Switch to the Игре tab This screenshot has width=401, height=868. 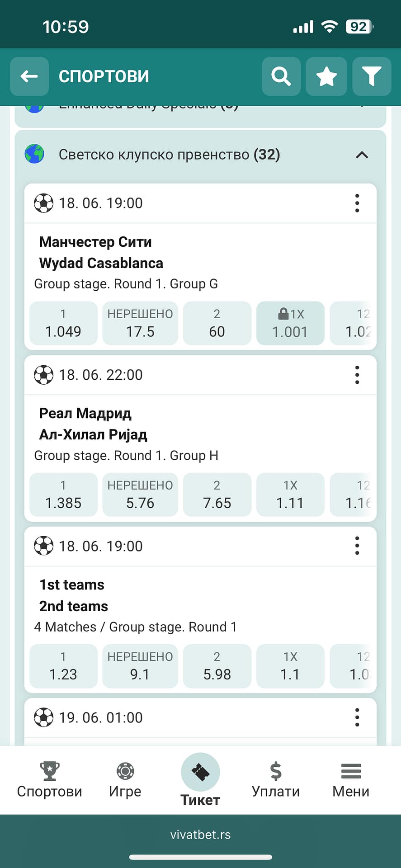[x=125, y=780]
